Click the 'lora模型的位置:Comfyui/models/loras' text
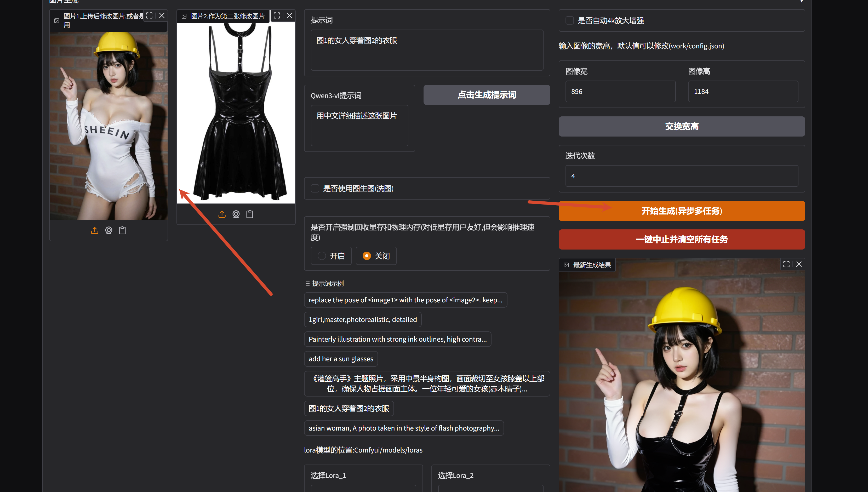Screen dimensions: 868x492 click(363, 450)
